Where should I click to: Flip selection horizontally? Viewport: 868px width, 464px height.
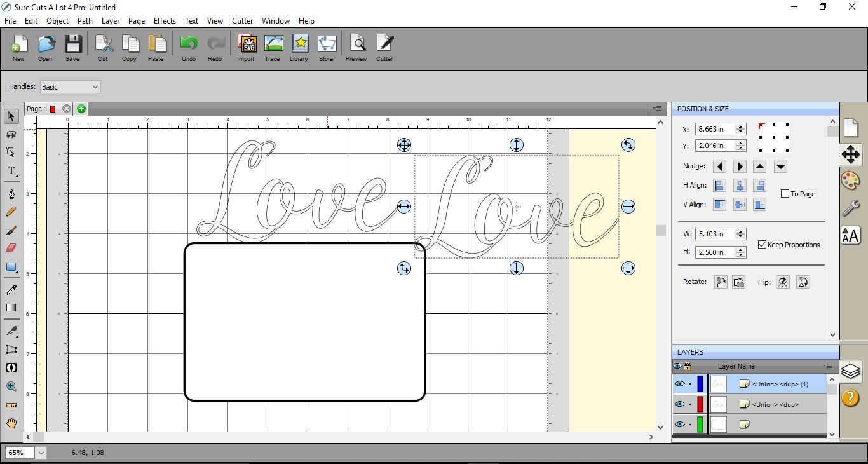[783, 282]
